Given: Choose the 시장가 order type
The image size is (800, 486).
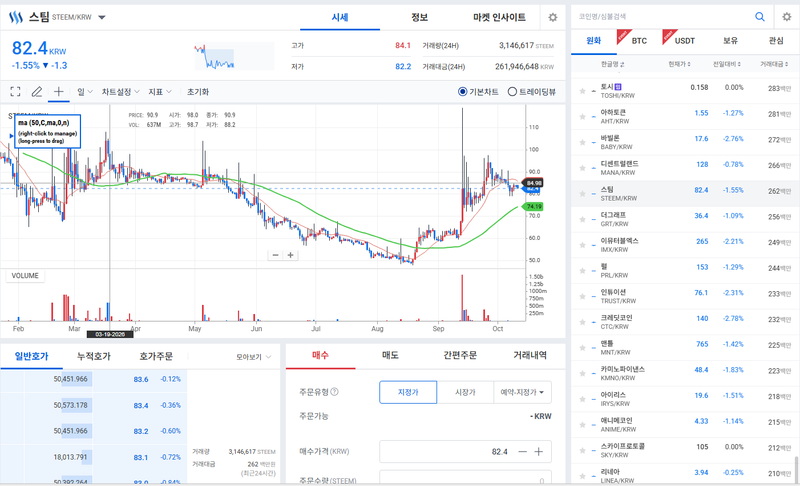Looking at the screenshot, I should [465, 392].
